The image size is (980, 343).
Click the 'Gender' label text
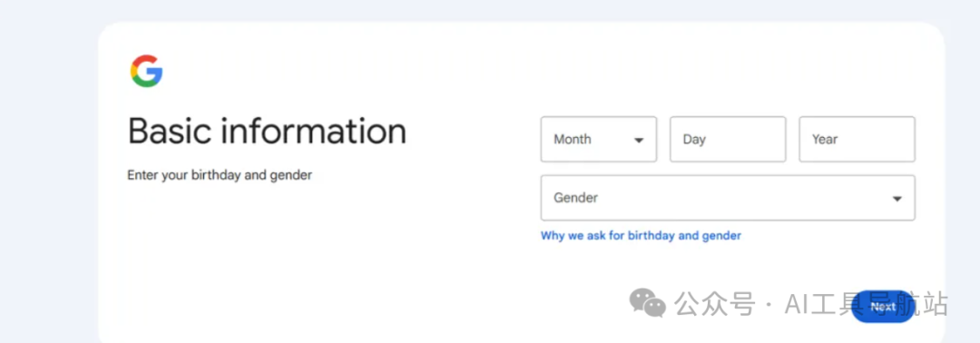click(575, 198)
